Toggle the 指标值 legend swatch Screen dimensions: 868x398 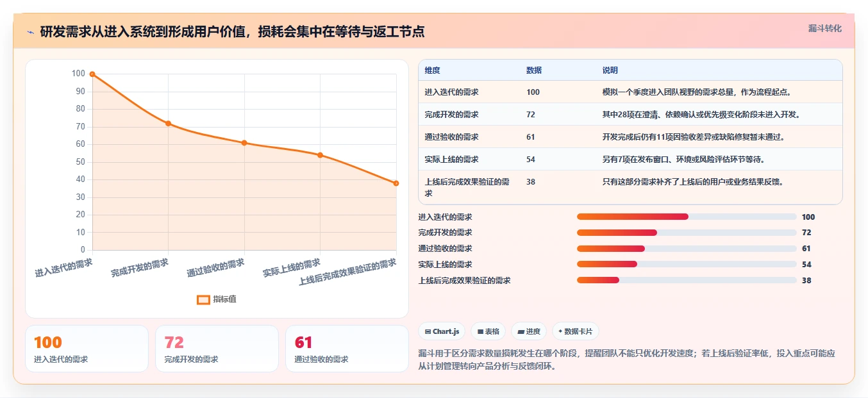(203, 299)
